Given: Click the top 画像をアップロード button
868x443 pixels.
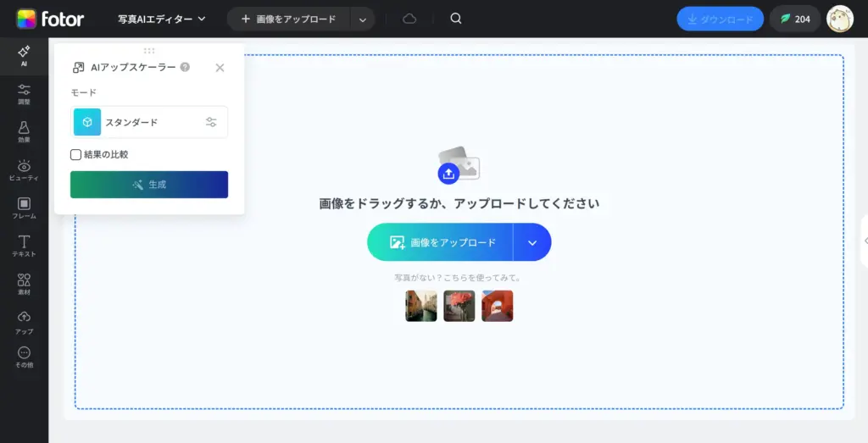Looking at the screenshot, I should 288,19.
